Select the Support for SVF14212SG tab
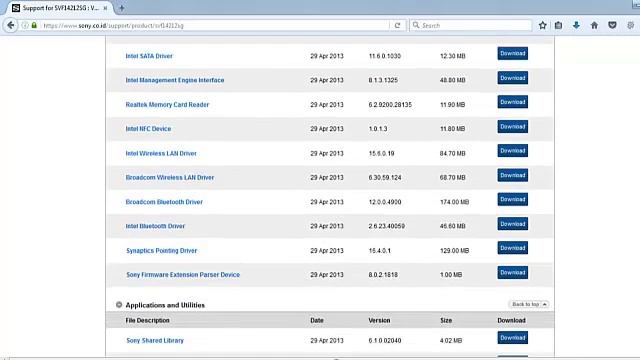 60,8
